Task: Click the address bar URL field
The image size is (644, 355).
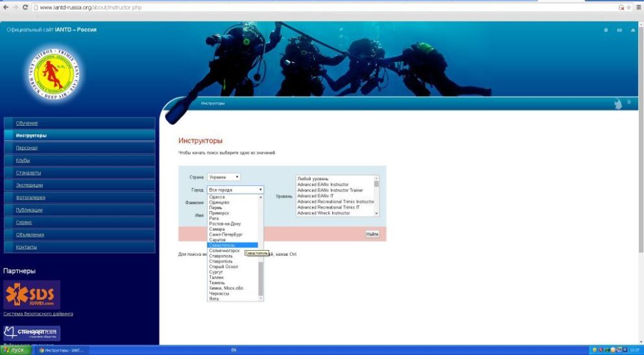Action: pyautogui.click(x=324, y=7)
